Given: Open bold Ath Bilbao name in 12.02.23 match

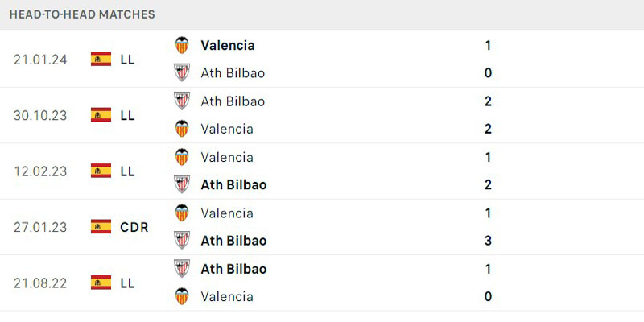Looking at the screenshot, I should click(x=233, y=185).
